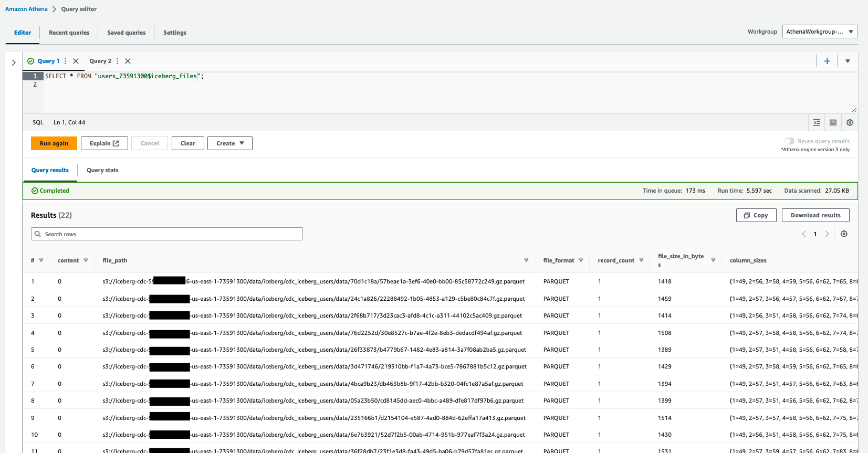Click file path ending c5be80c84c7f.gz.parquet
Screen dimensions: 868x453
[313, 299]
